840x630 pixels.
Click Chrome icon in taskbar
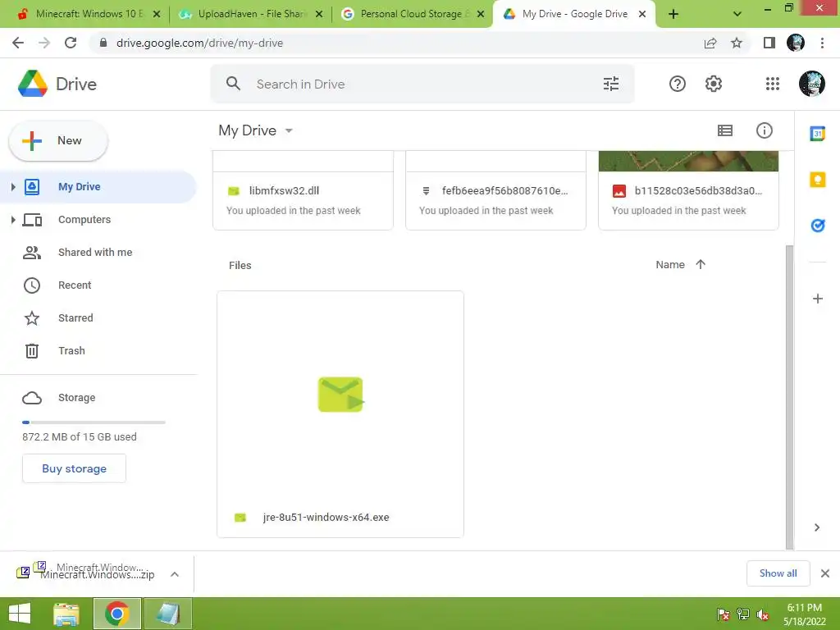pyautogui.click(x=117, y=614)
